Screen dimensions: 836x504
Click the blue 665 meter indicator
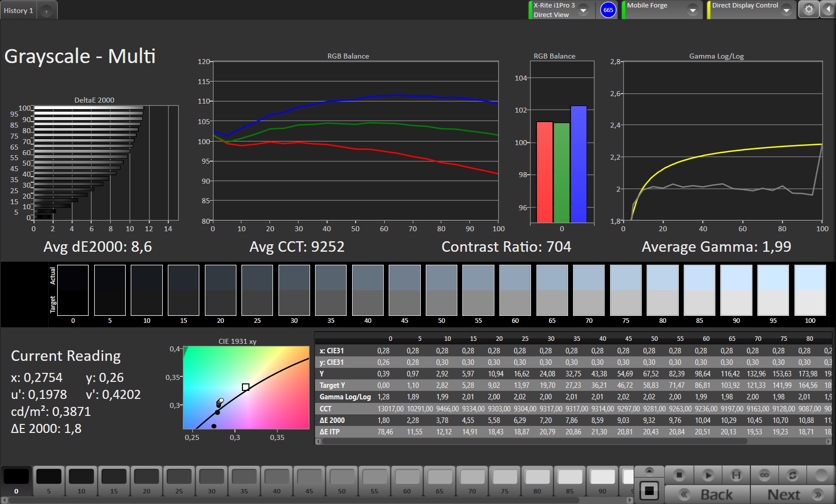click(608, 10)
